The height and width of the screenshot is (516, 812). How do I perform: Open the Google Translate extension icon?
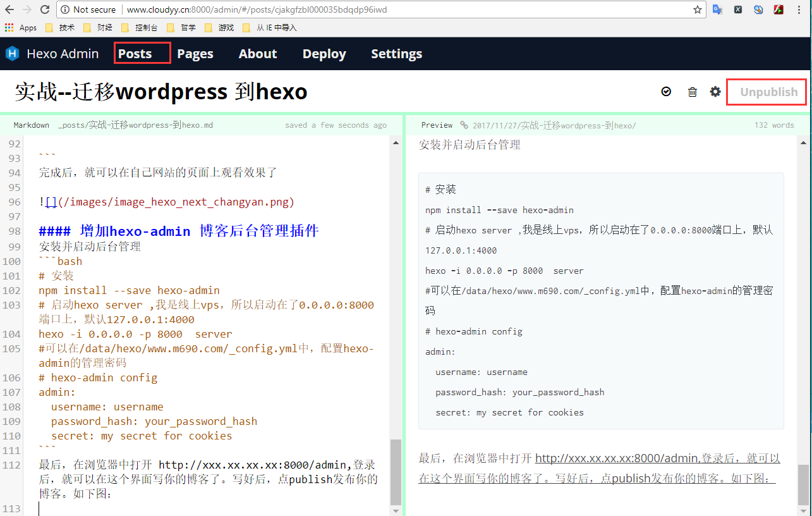(x=718, y=9)
